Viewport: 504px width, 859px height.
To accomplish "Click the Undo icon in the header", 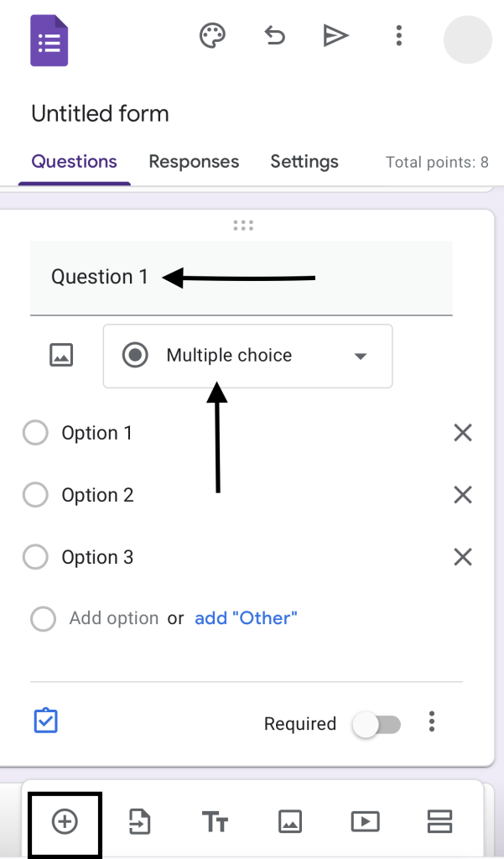I will (275, 35).
